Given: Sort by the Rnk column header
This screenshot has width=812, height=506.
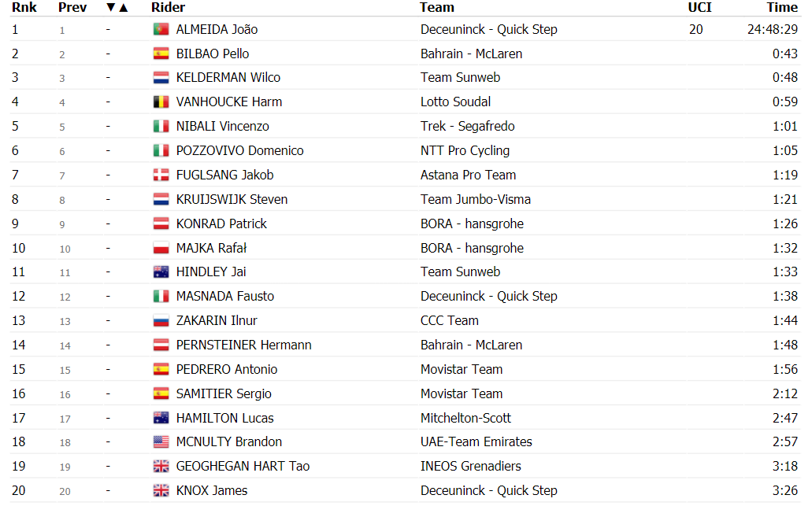Looking at the screenshot, I should coord(24,7).
